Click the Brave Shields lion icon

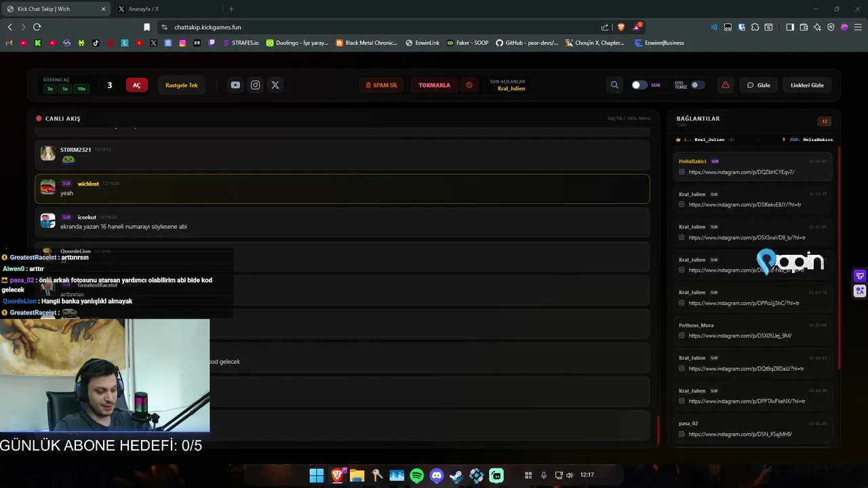pos(620,27)
